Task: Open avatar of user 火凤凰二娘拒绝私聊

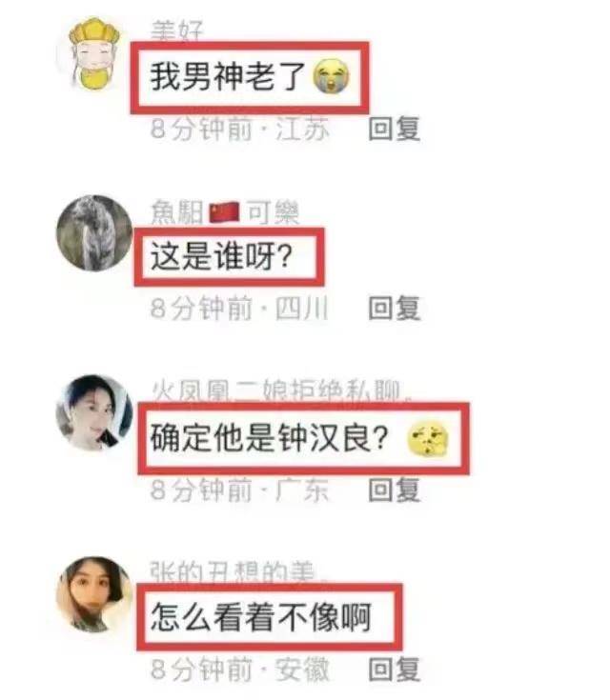Action: [x=94, y=412]
